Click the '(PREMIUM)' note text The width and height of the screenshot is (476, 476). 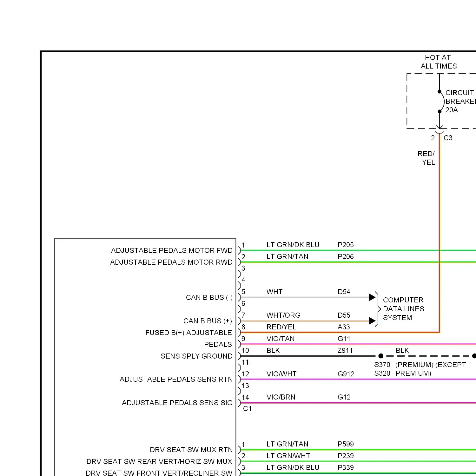pyautogui.click(x=414, y=365)
